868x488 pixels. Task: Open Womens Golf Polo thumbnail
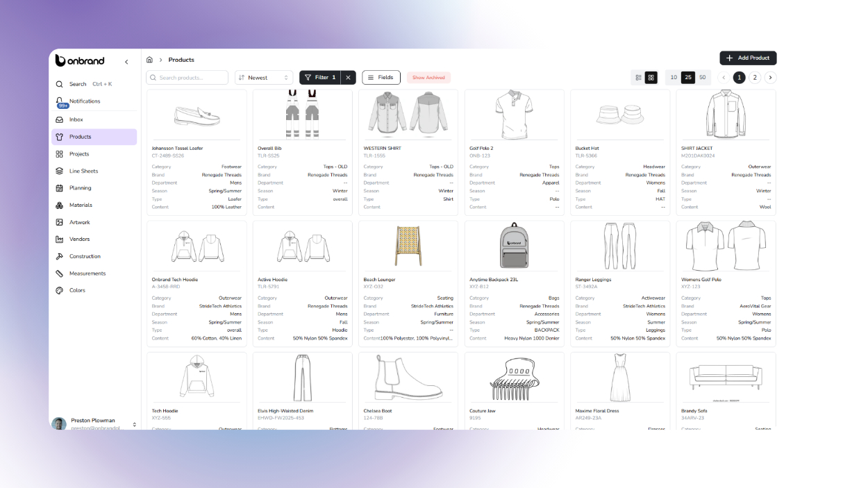pos(726,246)
